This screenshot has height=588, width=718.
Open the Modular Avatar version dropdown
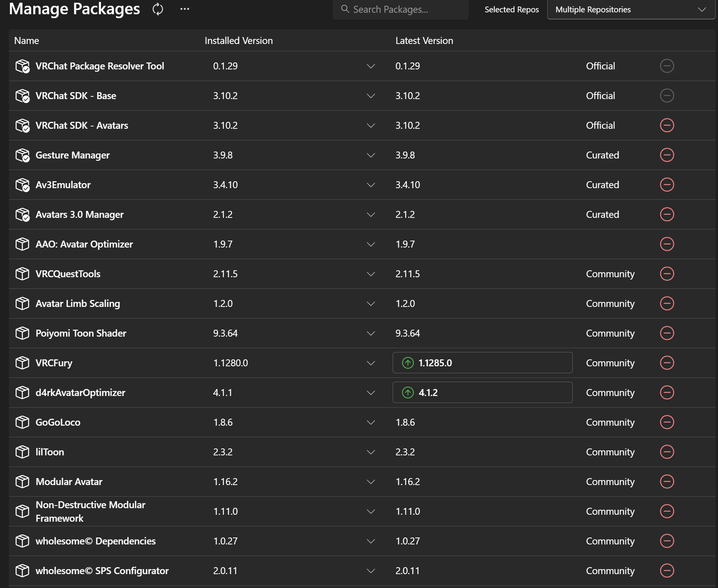point(371,482)
